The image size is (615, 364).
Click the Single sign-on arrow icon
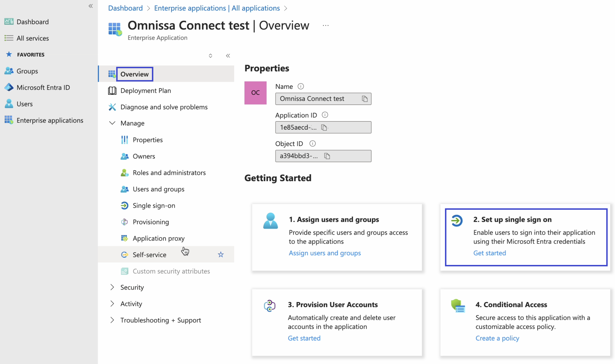click(124, 205)
